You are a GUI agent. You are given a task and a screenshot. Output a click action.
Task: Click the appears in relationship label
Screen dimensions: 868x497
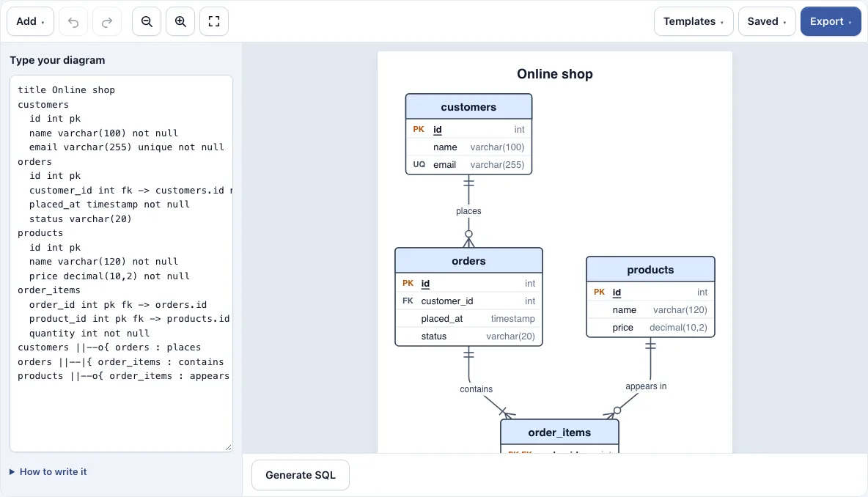(646, 386)
